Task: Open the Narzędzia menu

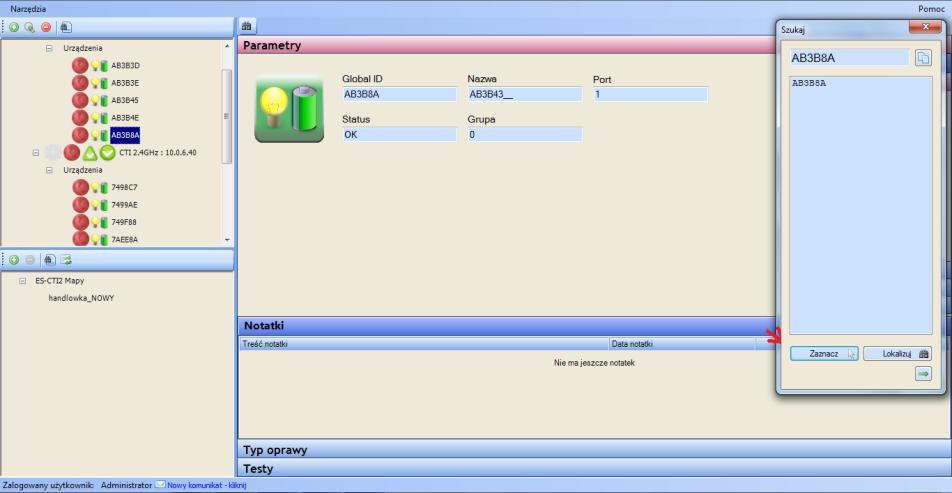Action: [28, 9]
